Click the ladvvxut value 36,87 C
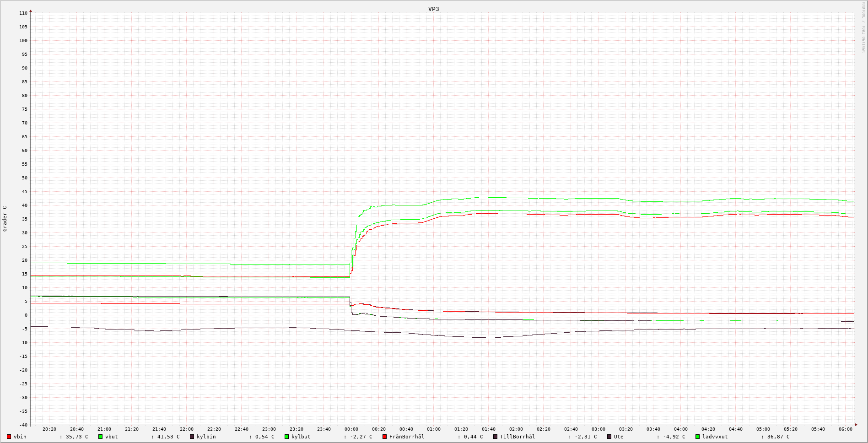868x443 pixels. [x=778, y=437]
